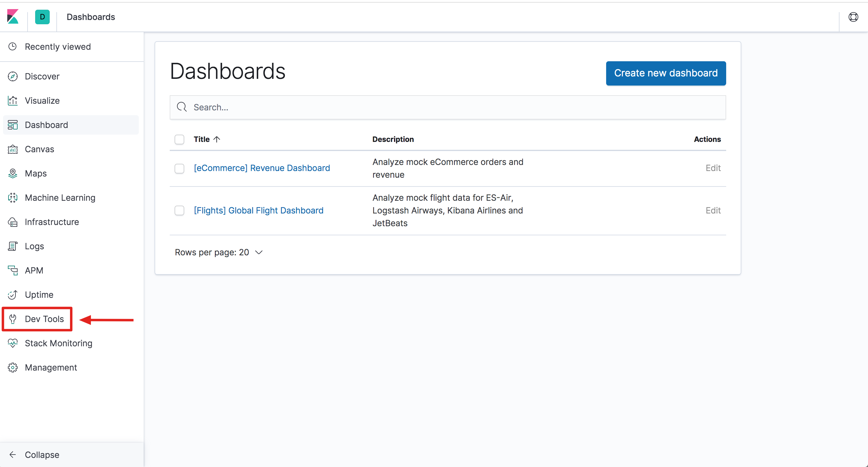This screenshot has height=467, width=868.
Task: Expand the Rows per page dropdown
Action: coord(218,252)
